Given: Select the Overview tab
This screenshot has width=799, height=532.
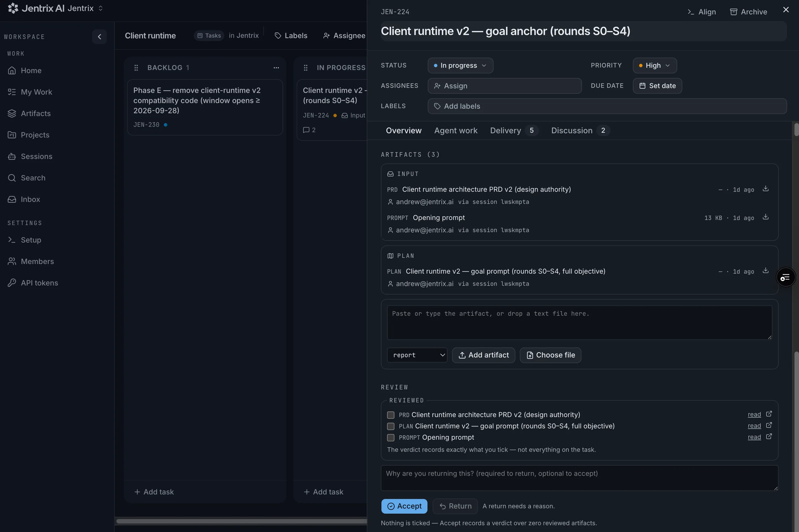Looking at the screenshot, I should click(403, 131).
